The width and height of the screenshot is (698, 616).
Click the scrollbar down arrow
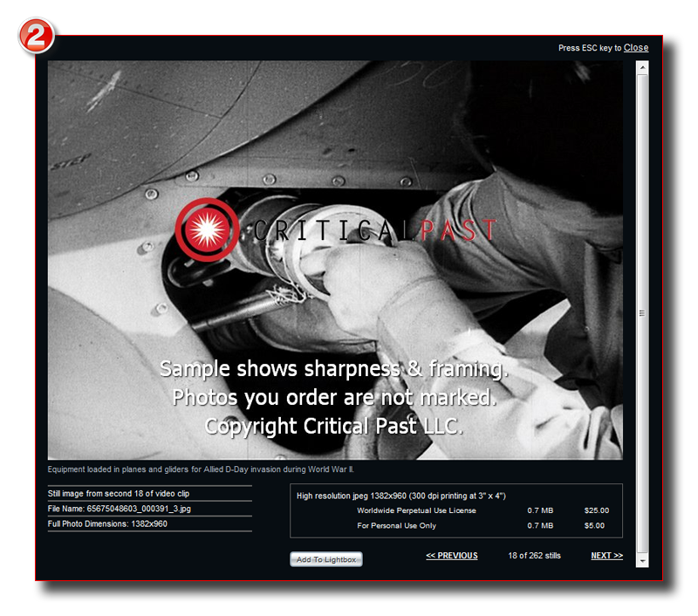pos(642,560)
